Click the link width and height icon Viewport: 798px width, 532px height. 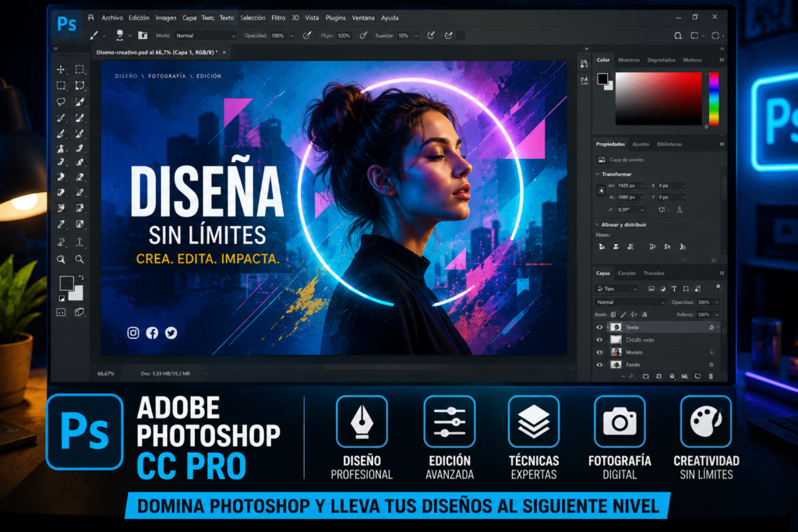click(x=601, y=191)
